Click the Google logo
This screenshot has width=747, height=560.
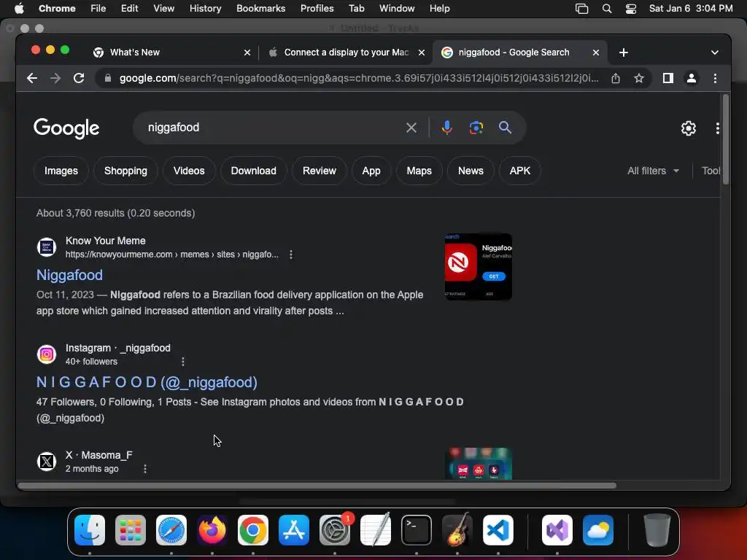click(66, 128)
